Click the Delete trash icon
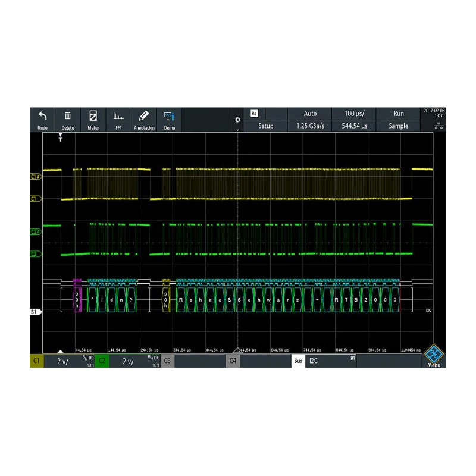This screenshot has width=476, height=476. click(68, 116)
